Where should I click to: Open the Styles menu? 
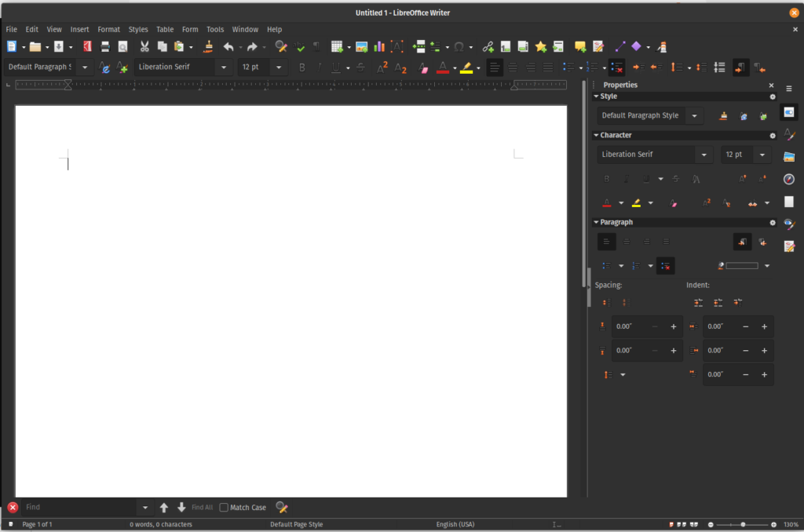click(x=138, y=30)
